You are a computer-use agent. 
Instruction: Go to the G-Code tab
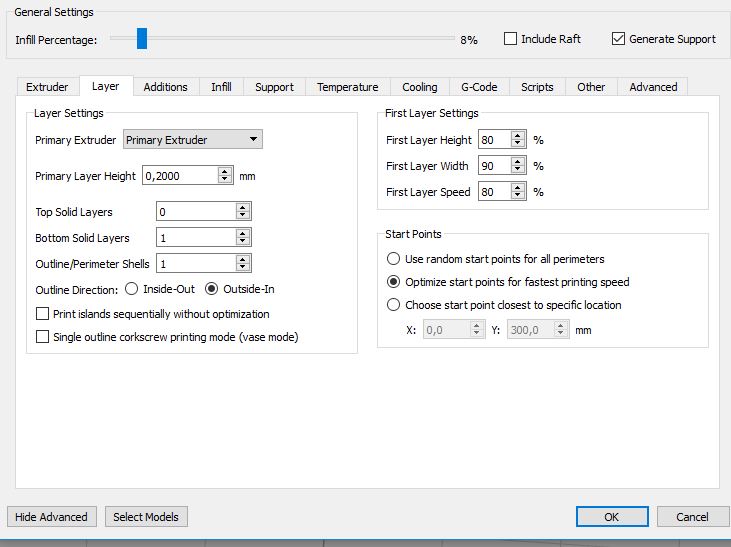click(479, 87)
